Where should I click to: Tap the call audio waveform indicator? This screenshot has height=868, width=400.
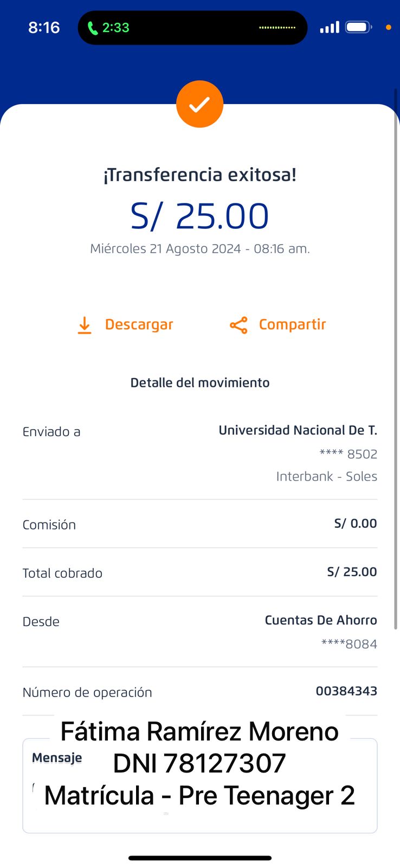(277, 28)
